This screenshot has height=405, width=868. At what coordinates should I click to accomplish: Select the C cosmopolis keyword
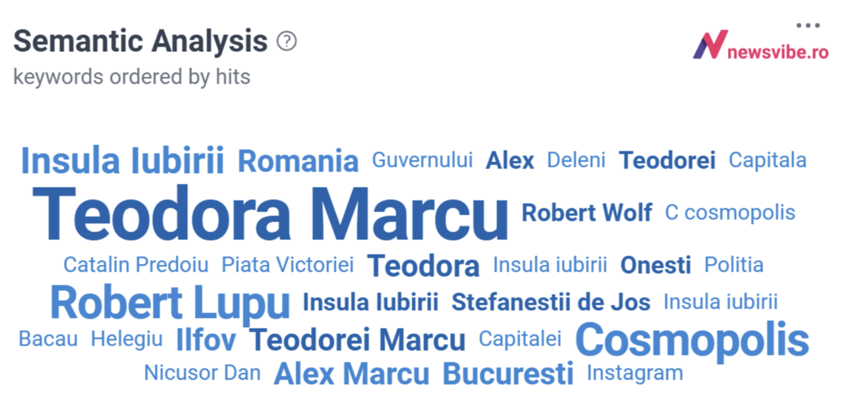(730, 212)
